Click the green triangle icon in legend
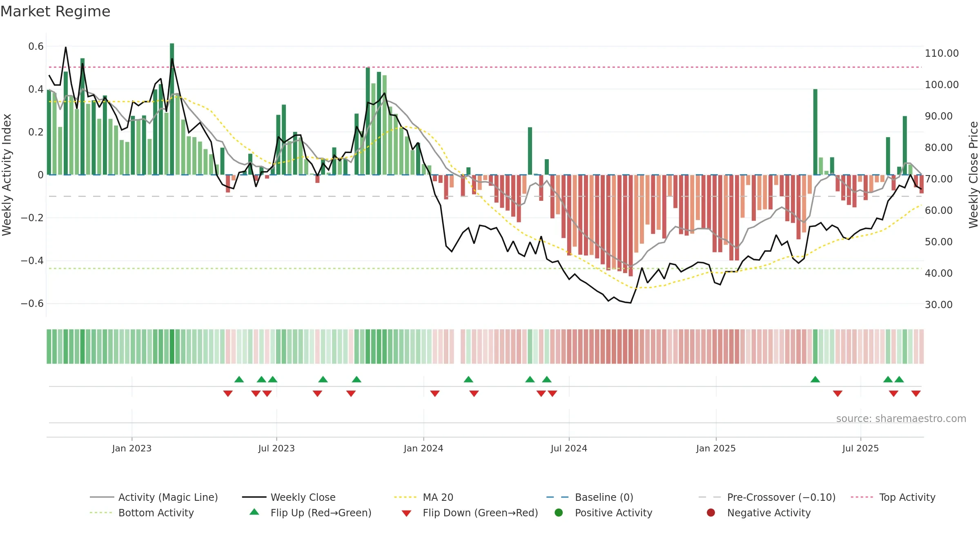The width and height of the screenshot is (980, 551). (254, 512)
